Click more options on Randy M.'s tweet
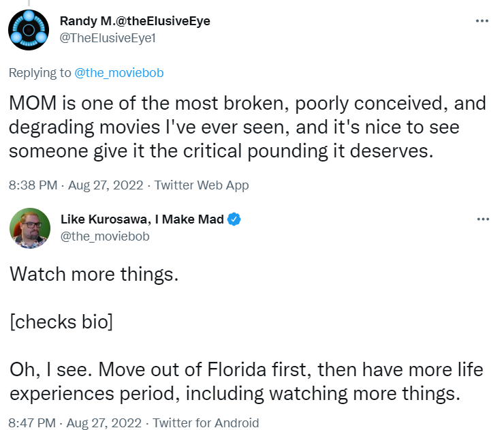This screenshot has height=430, width=504. [482, 21]
